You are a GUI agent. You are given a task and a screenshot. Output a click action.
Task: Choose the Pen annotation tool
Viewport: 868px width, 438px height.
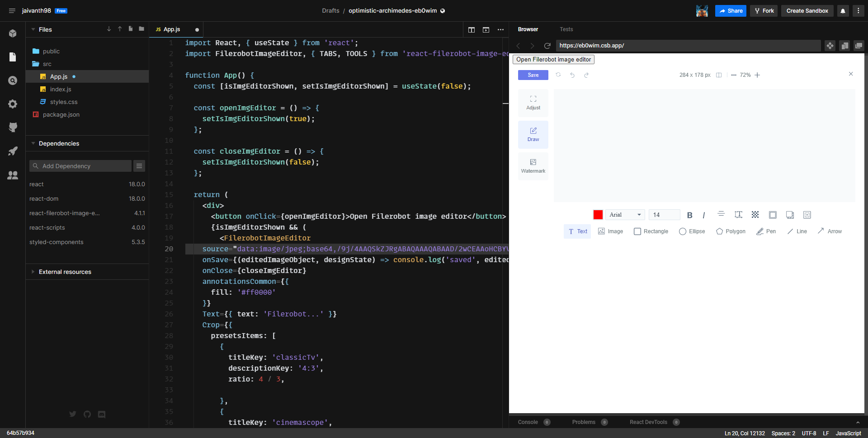click(766, 231)
